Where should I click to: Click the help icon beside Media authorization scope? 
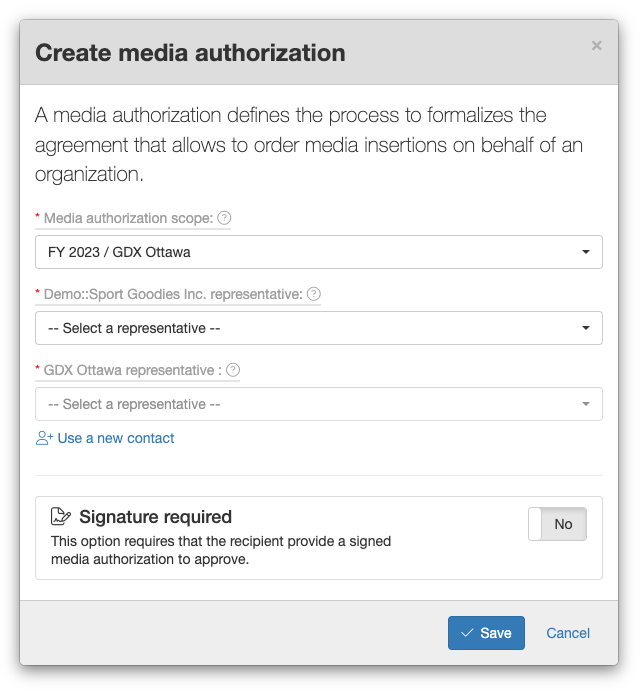click(224, 218)
